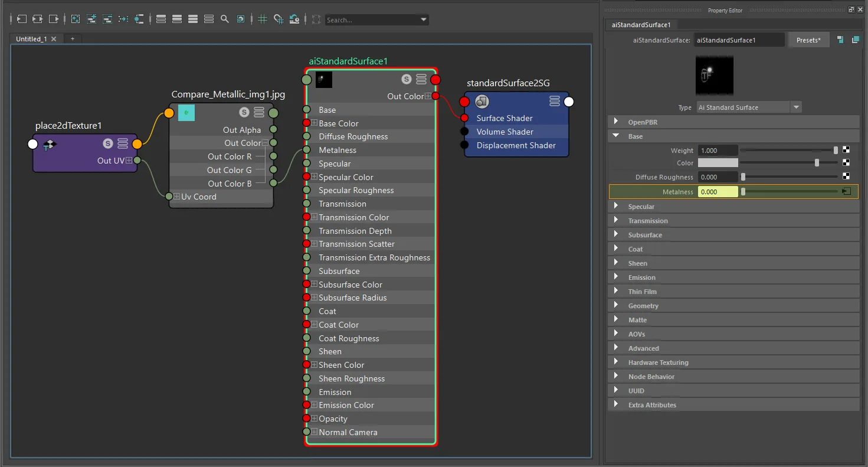The height and width of the screenshot is (467, 868).
Task: Expand the Emission section
Action: 733,277
